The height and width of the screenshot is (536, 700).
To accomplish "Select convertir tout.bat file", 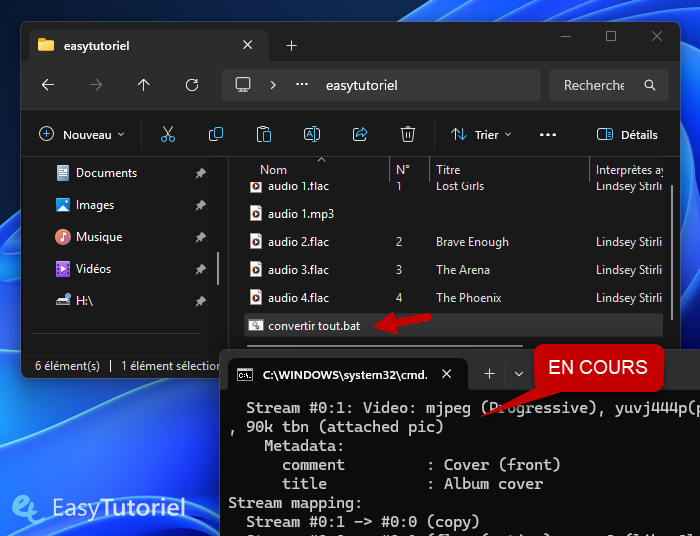I will (x=314, y=326).
